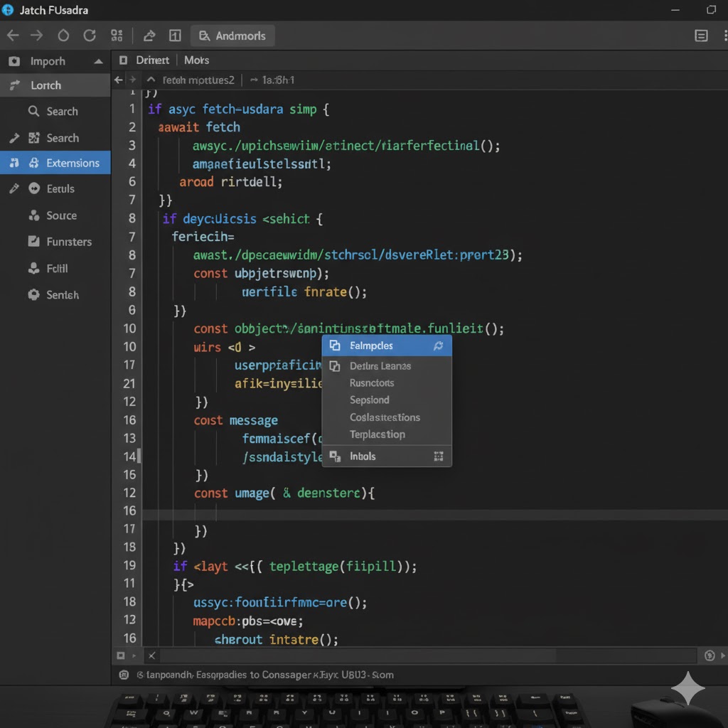Click the refresh icon beside Falmpcles
Viewport: 728px width, 728px height.
(439, 346)
